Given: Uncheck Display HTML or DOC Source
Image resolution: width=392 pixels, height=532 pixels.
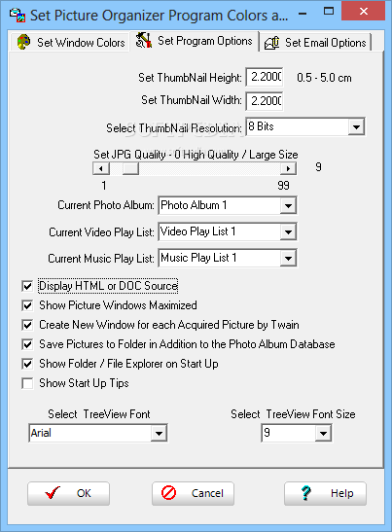Looking at the screenshot, I should click(27, 286).
